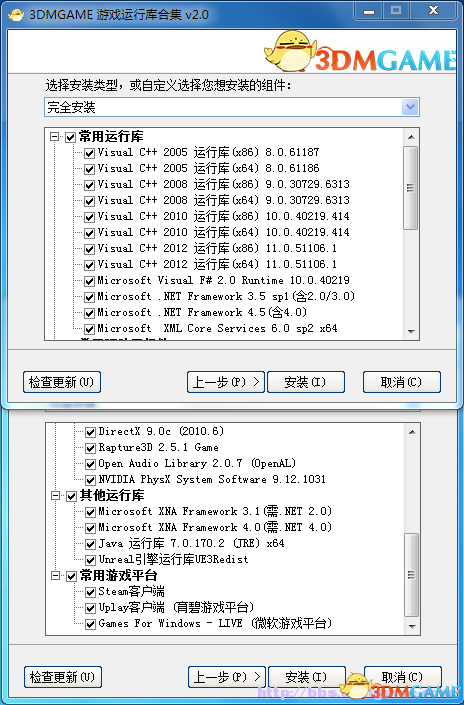Viewport: 464px width, 705px height.
Task: Select the 常用游戏平台 tree label
Action: (119, 576)
